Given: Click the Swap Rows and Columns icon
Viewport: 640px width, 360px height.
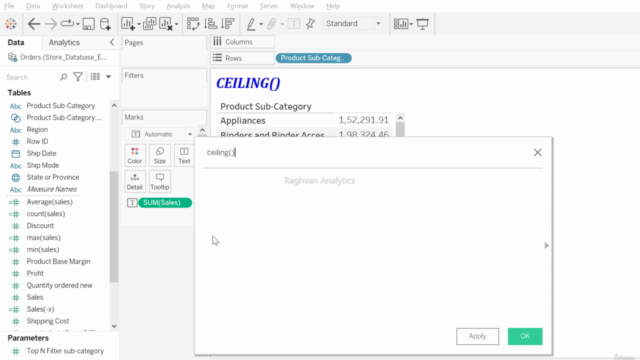Looking at the screenshot, I should 193,24.
